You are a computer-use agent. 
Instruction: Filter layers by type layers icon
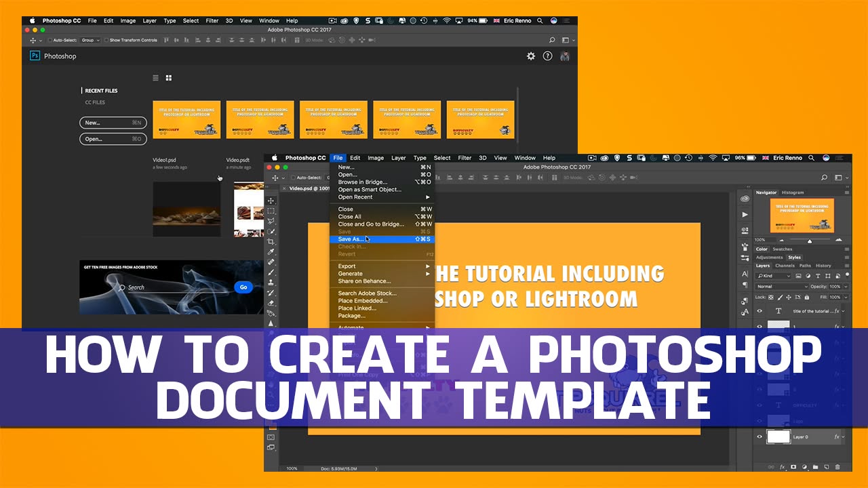[818, 276]
